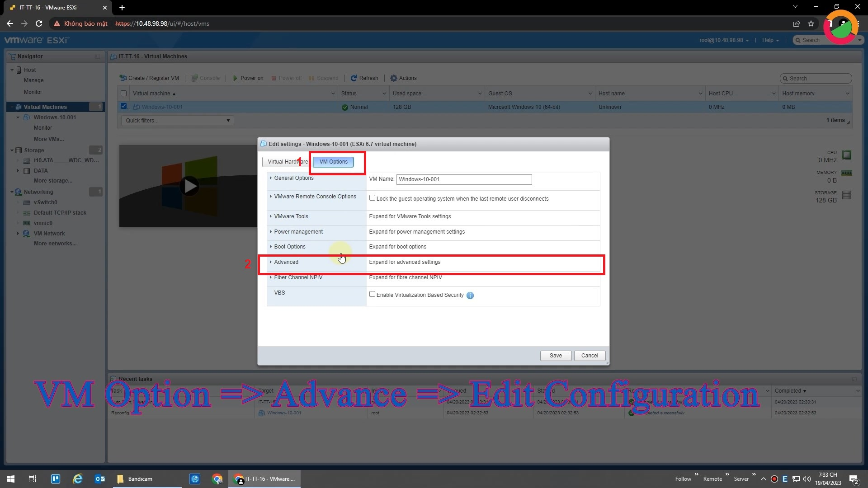Viewport: 868px width, 488px height.
Task: Open the VM Console
Action: [206, 78]
